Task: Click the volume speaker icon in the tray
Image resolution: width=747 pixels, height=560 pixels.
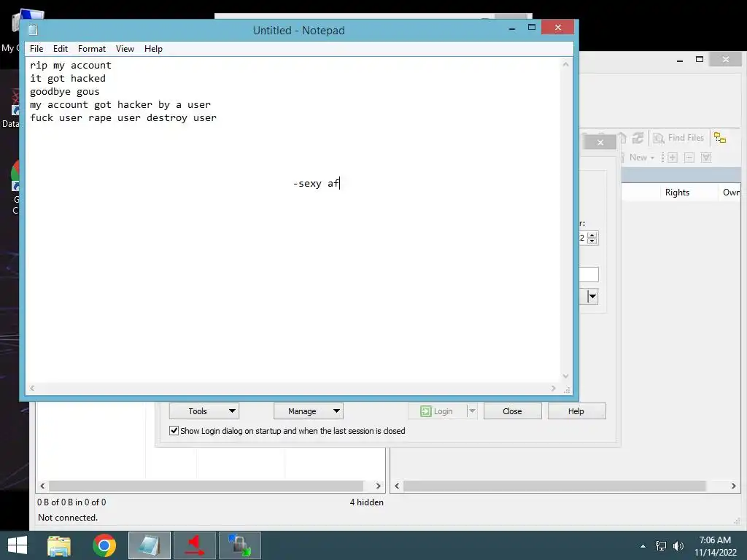Action: (678, 546)
